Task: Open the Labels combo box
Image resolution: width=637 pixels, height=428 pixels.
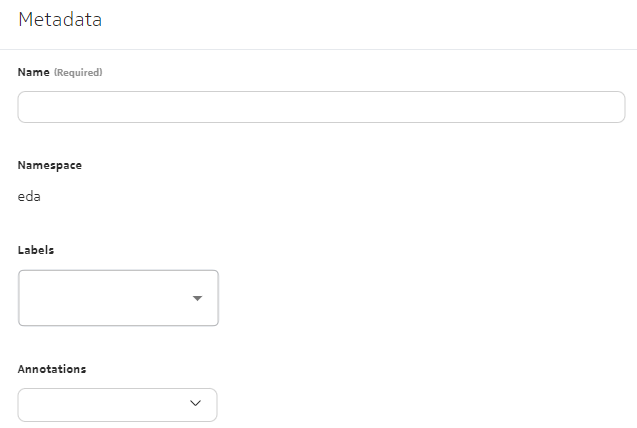Action: coord(118,298)
